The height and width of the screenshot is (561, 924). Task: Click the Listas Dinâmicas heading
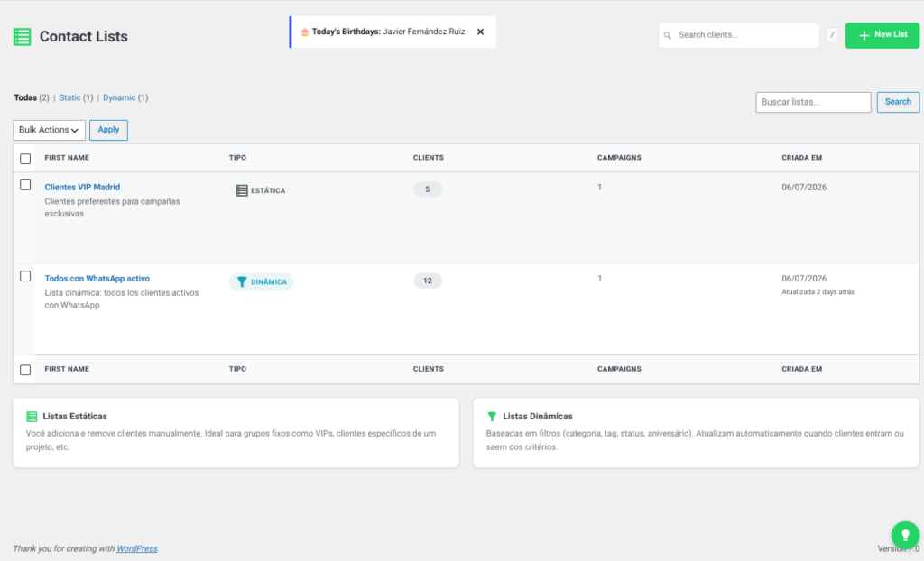point(538,417)
